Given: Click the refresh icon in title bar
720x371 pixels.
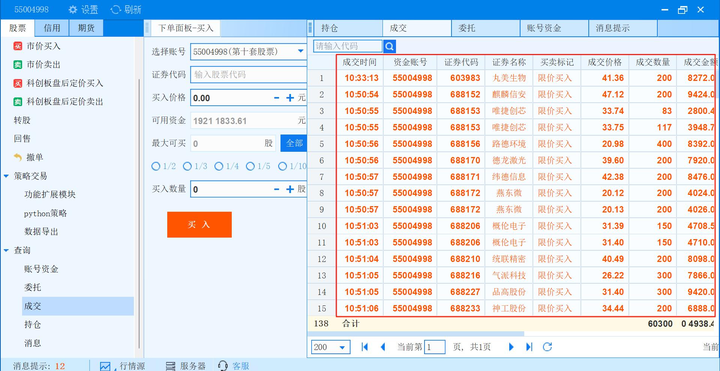Looking at the screenshot, I should [116, 9].
